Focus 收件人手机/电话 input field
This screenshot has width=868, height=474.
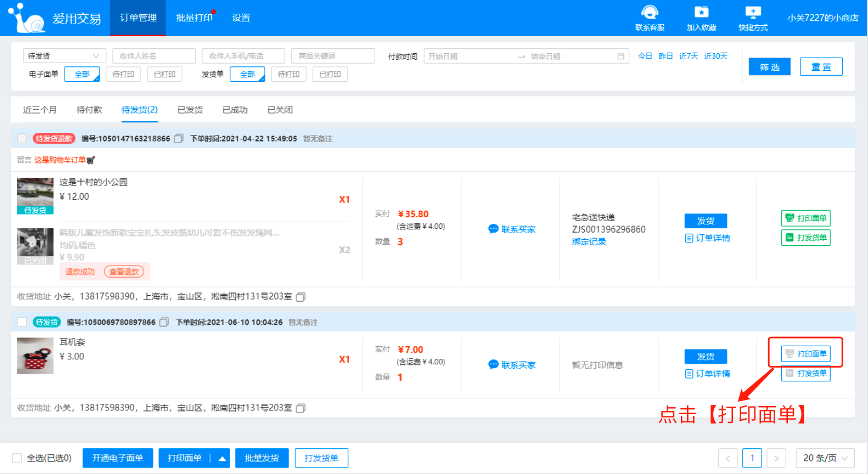click(243, 56)
